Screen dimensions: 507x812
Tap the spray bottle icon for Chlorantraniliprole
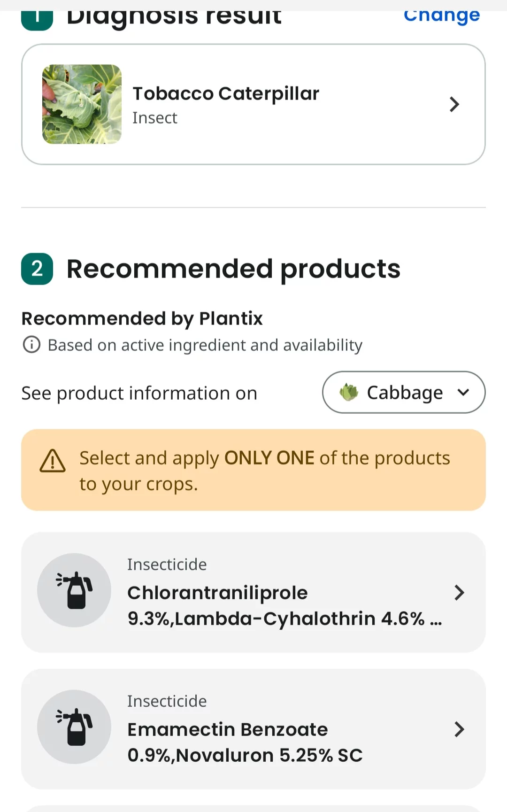coord(74,590)
